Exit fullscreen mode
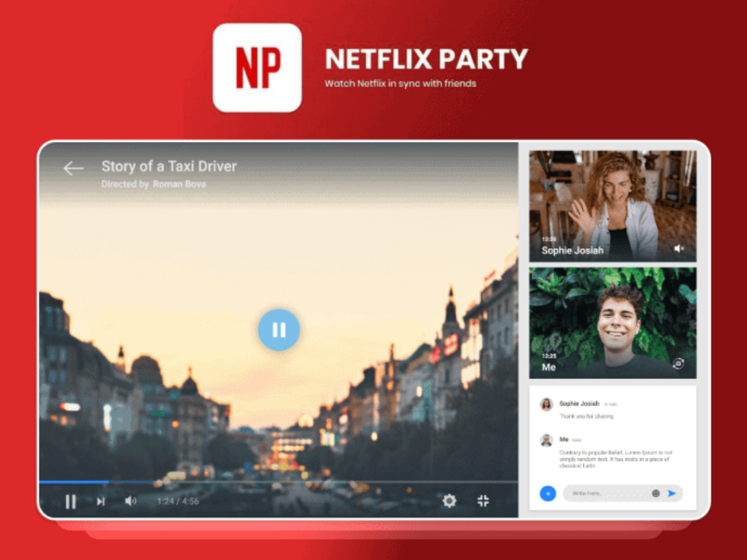The height and width of the screenshot is (560, 747). (483, 501)
